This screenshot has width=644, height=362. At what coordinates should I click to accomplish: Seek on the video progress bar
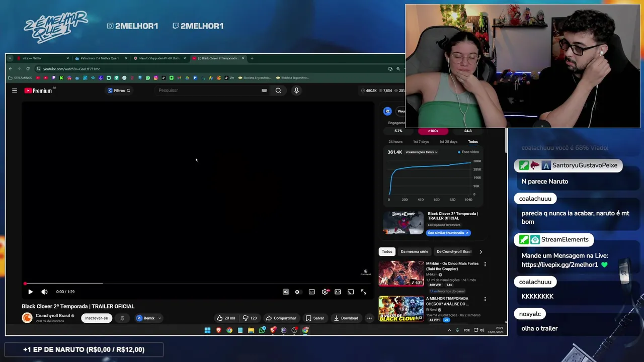click(x=199, y=284)
